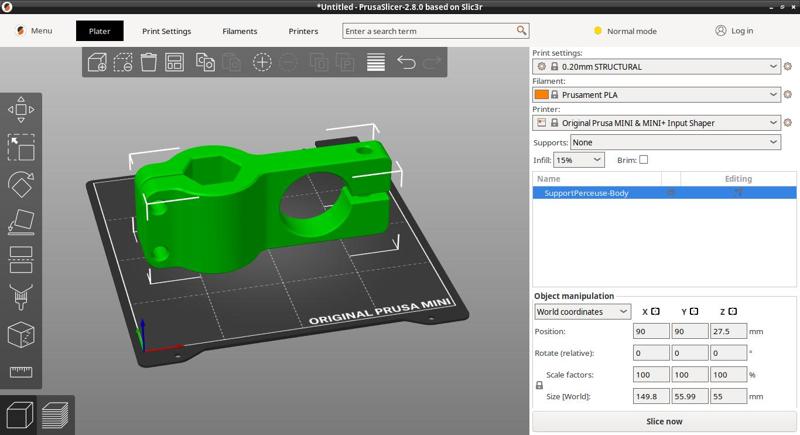Click the Split to objects icon
The width and height of the screenshot is (800, 435).
(319, 62)
